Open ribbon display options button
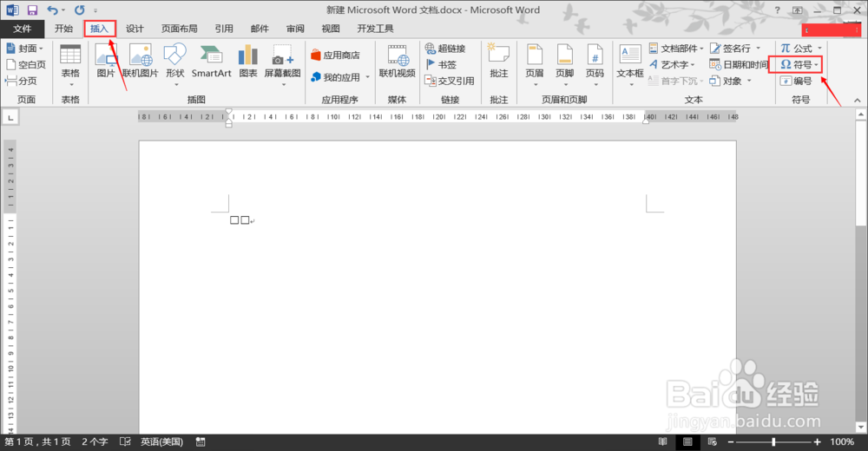This screenshot has width=868, height=451. 797,10
